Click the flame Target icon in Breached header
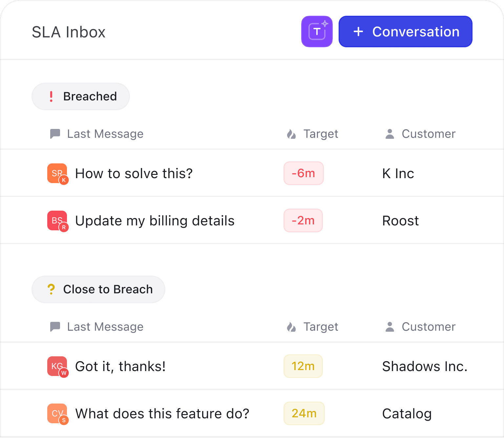 (x=291, y=134)
